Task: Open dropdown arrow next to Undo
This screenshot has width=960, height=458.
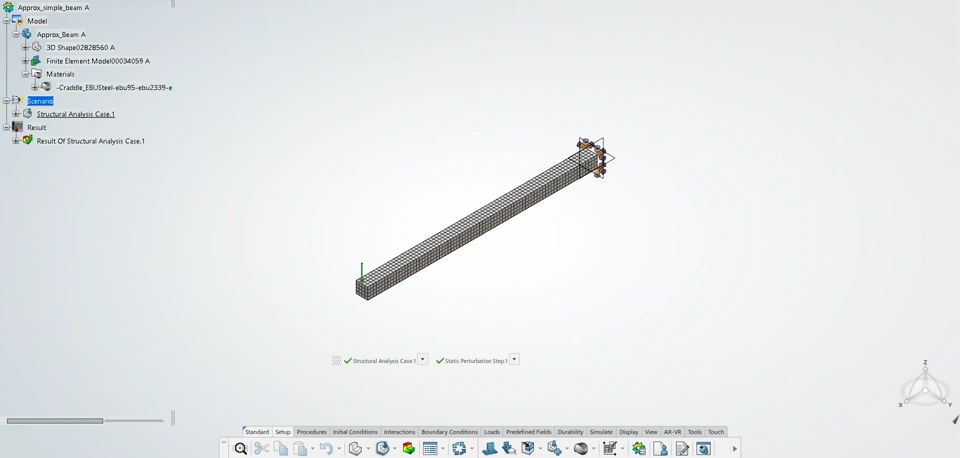Action: pos(339,449)
